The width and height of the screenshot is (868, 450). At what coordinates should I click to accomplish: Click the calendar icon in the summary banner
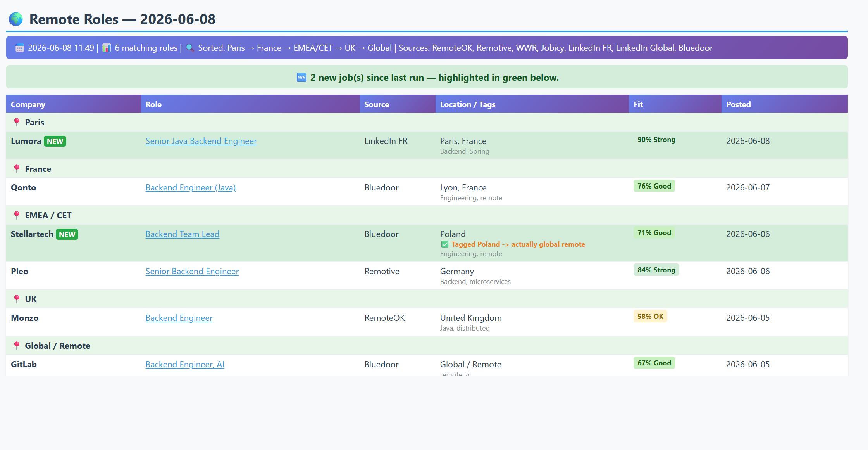click(20, 48)
